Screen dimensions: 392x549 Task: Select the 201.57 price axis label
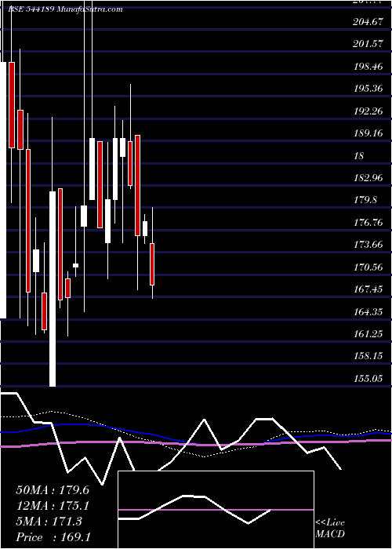point(367,44)
